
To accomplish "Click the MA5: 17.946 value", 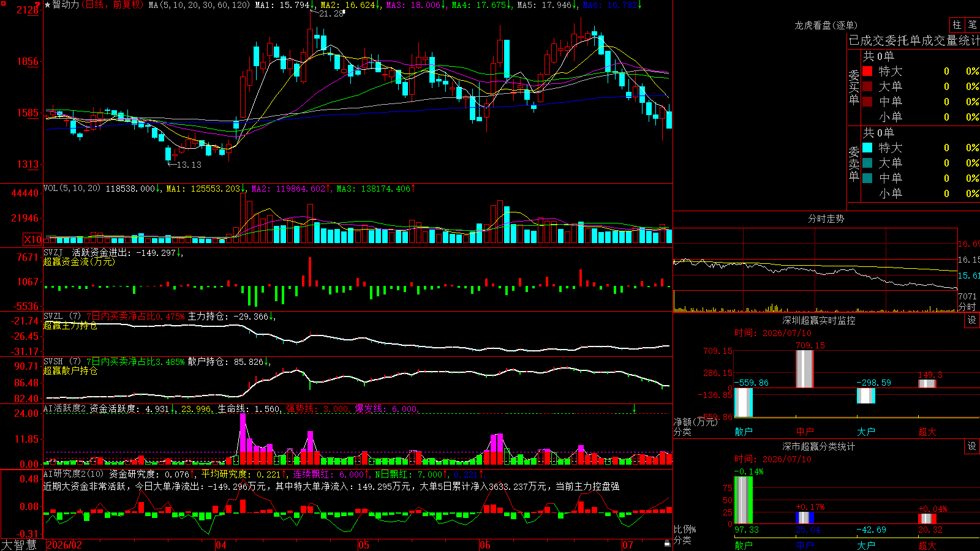I will (545, 5).
